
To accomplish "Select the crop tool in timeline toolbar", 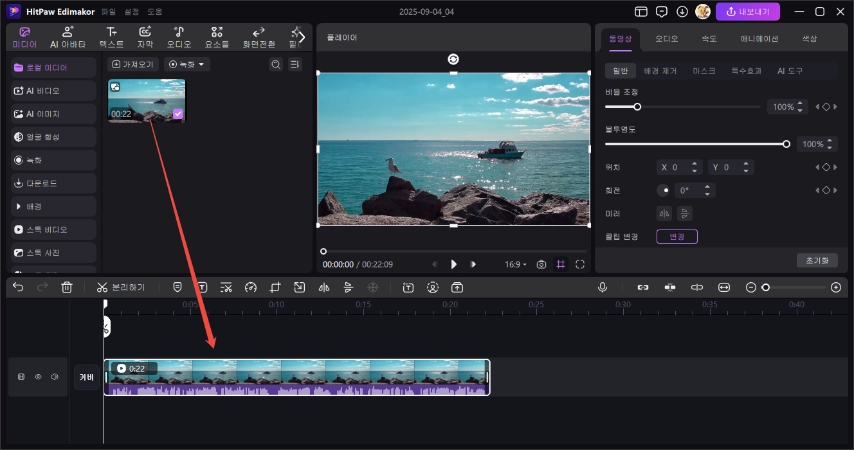I will 275,287.
